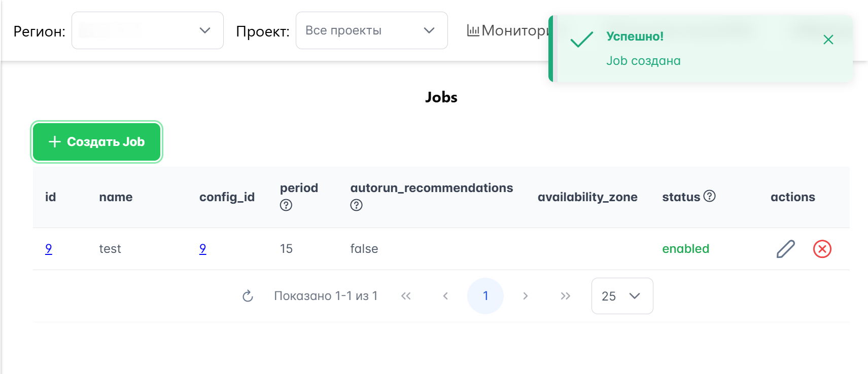Change rows per page from 25
868x374 pixels.
coord(622,296)
